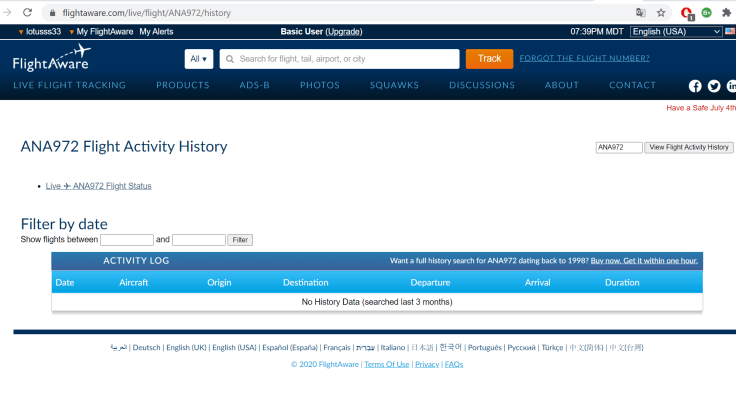Click Forgot the Flight Number link

point(584,58)
